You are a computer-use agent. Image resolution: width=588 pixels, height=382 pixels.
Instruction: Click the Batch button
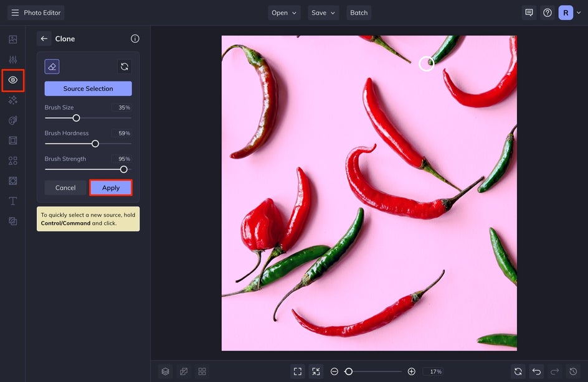(x=359, y=12)
